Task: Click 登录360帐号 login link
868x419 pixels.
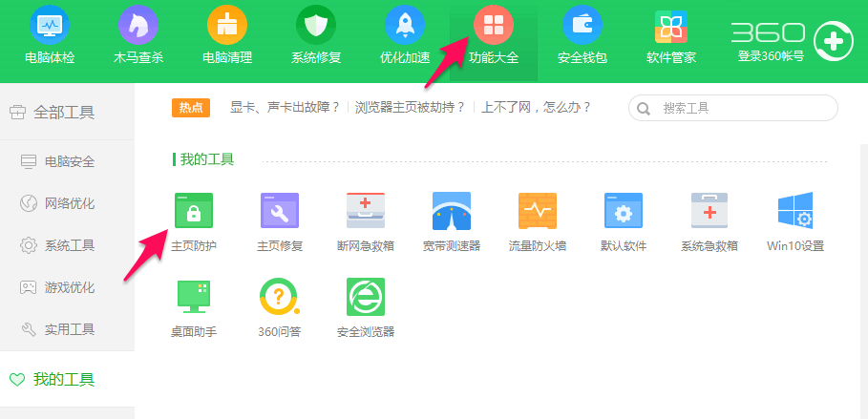Action: (x=771, y=56)
